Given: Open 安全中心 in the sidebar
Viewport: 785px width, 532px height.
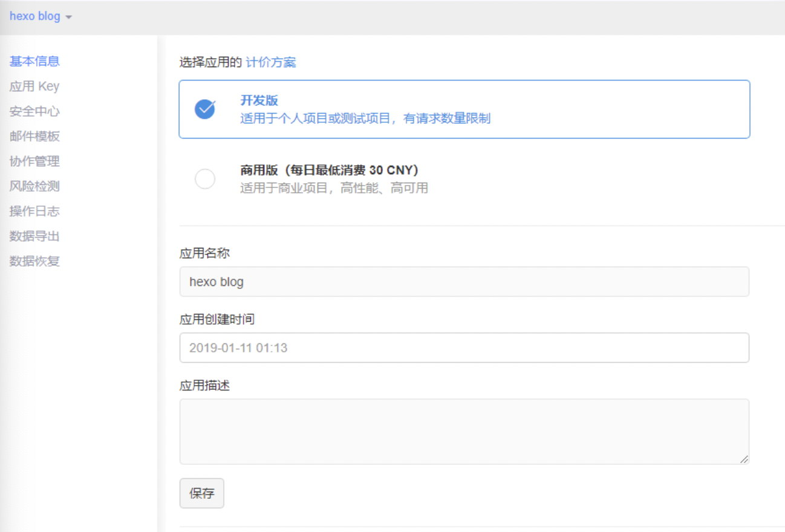Looking at the screenshot, I should [34, 111].
